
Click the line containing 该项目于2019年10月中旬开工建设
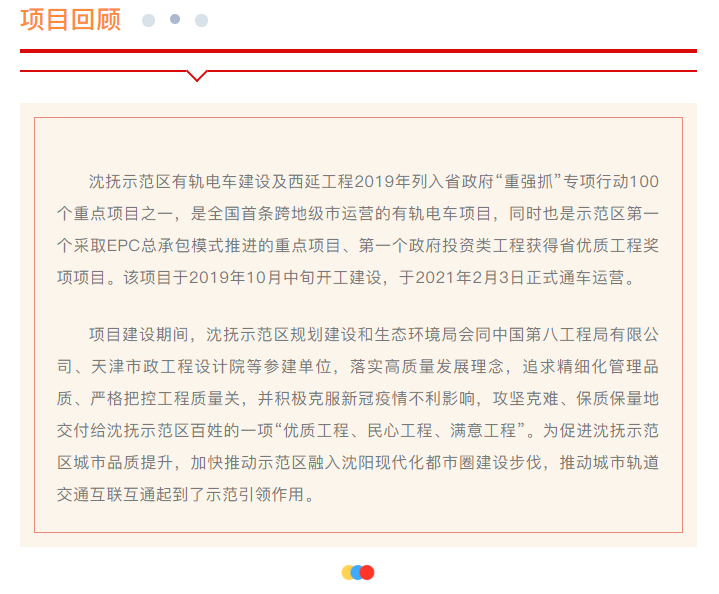click(x=346, y=278)
